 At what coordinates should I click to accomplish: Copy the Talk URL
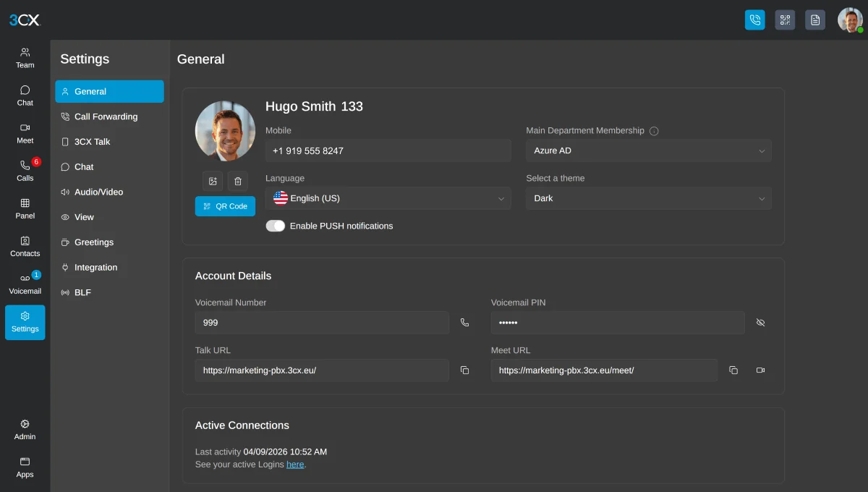coord(465,370)
